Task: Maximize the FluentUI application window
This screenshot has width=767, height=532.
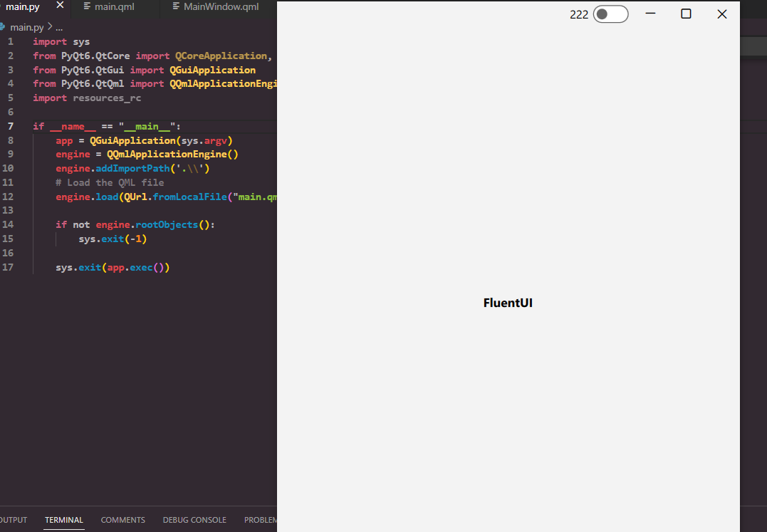Action: (686, 14)
